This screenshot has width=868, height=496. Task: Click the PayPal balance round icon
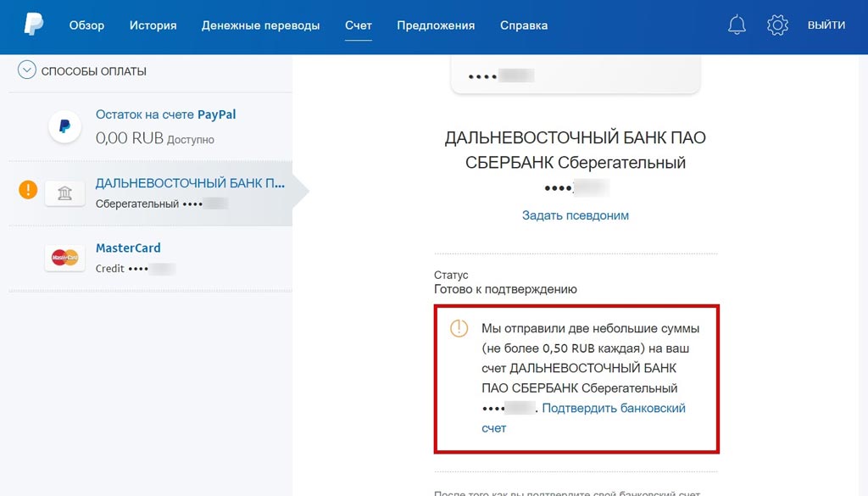pyautogui.click(x=64, y=126)
